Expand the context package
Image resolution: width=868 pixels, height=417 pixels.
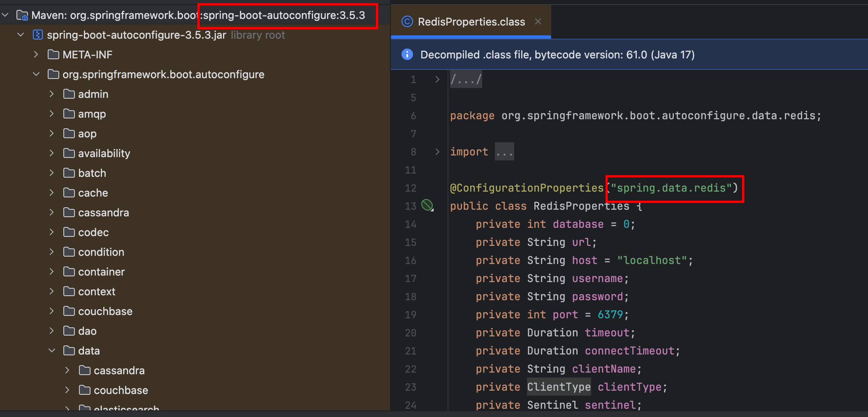coord(52,292)
